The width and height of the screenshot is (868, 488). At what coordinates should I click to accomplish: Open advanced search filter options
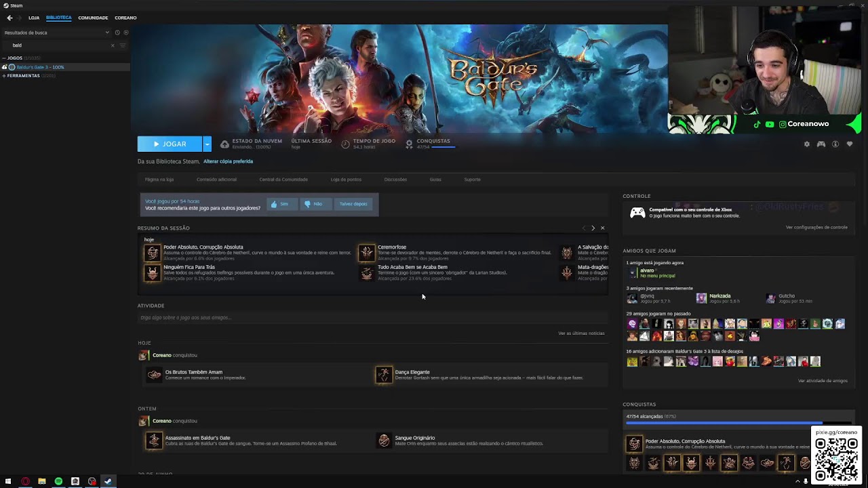point(123,45)
